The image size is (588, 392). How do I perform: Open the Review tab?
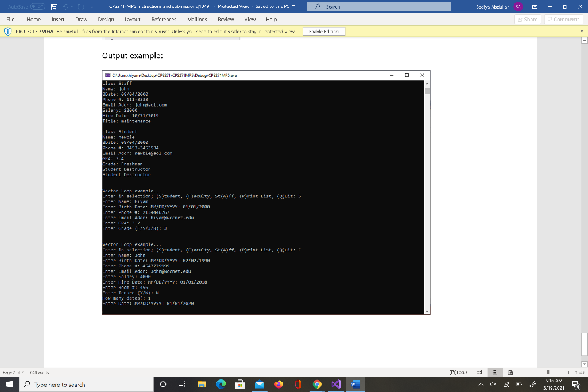(226, 20)
